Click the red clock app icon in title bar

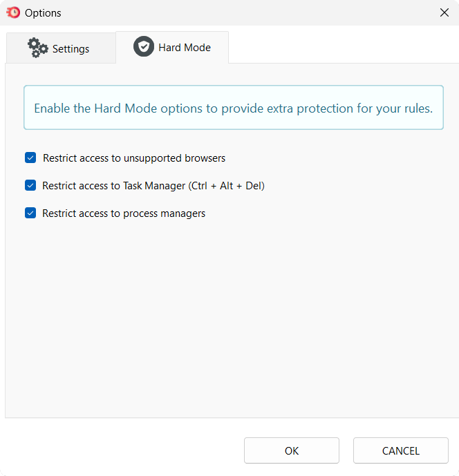point(12,12)
